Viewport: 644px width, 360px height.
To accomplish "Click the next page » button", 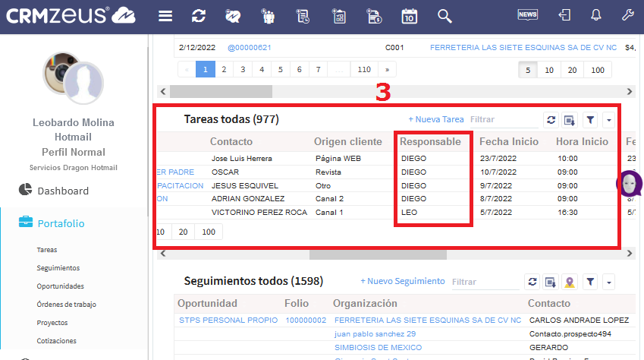I will pyautogui.click(x=387, y=70).
